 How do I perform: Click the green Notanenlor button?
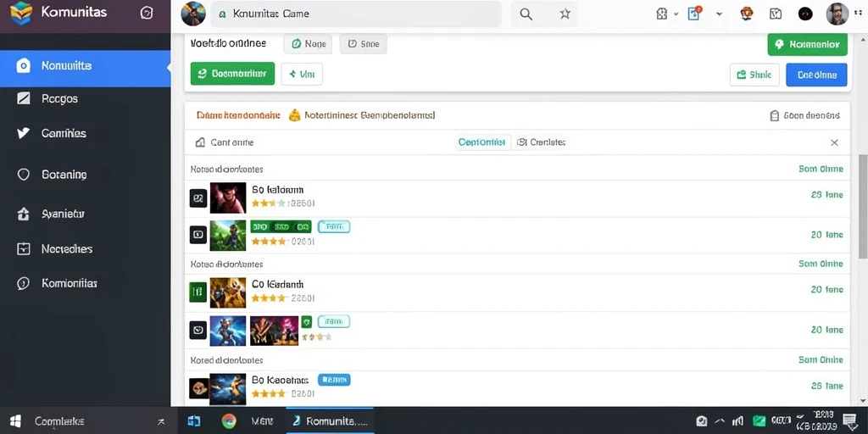pyautogui.click(x=807, y=44)
